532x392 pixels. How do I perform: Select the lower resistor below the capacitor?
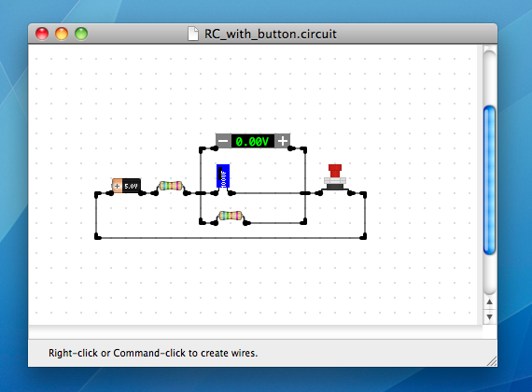(231, 216)
